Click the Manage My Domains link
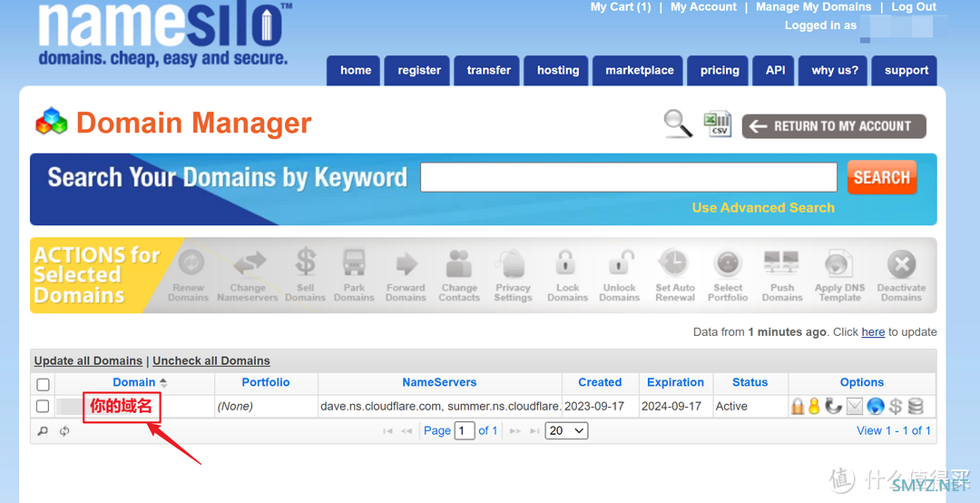980x503 pixels. pos(813,7)
